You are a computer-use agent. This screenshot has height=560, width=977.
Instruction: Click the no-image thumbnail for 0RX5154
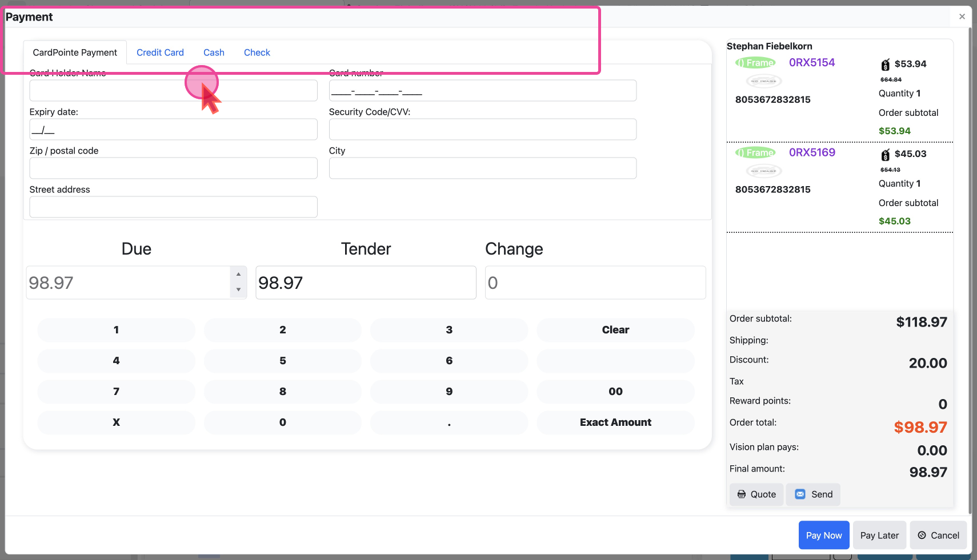763,81
